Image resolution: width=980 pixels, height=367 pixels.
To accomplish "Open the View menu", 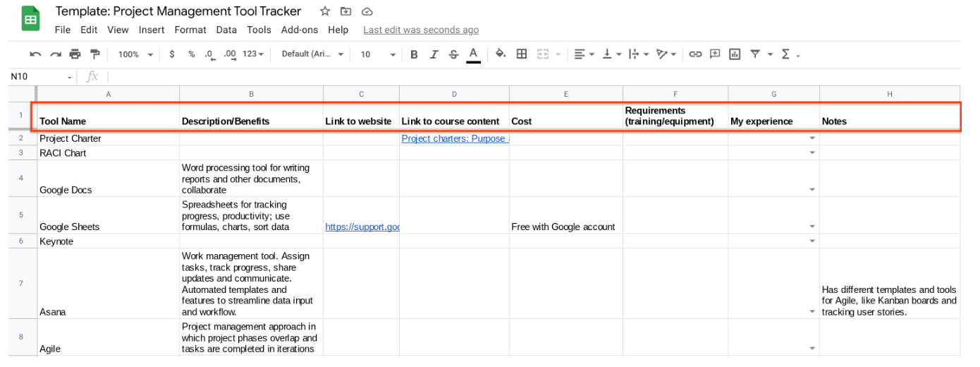I will click(118, 30).
